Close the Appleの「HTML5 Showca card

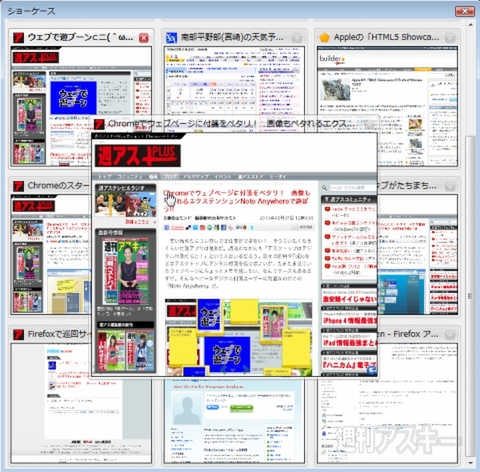(450, 38)
